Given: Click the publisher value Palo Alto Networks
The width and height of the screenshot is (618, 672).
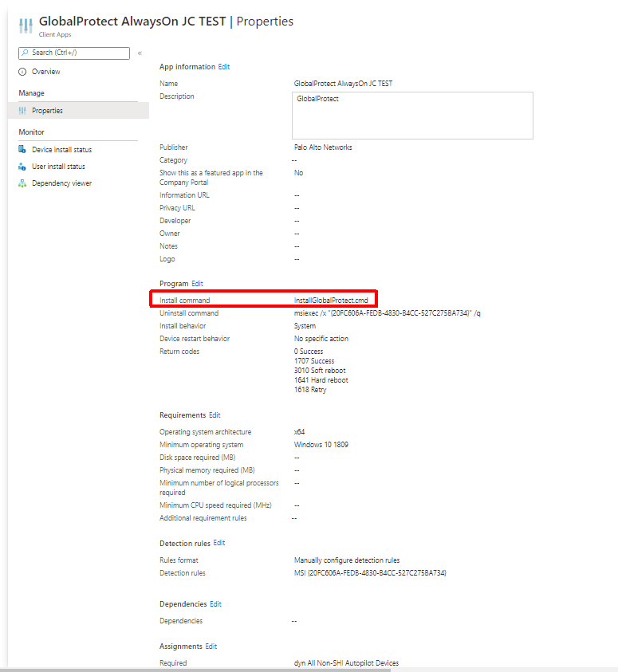Looking at the screenshot, I should (x=323, y=147).
